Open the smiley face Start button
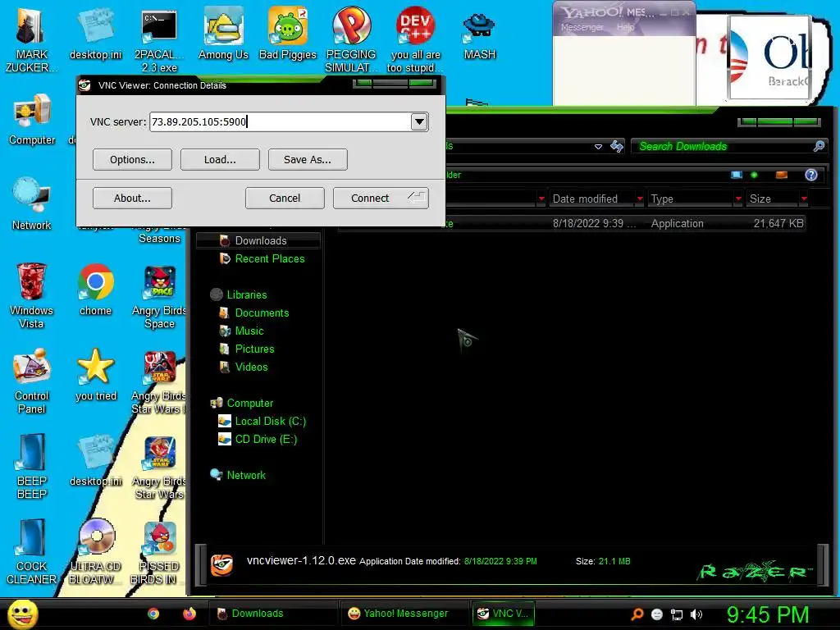840x630 pixels. (x=23, y=614)
